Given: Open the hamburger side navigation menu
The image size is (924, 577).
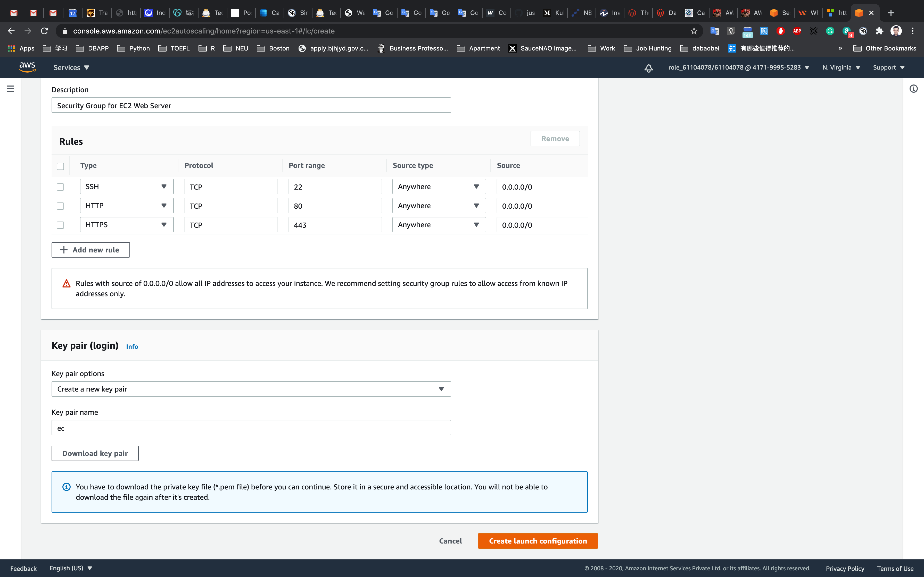Looking at the screenshot, I should pos(10,89).
